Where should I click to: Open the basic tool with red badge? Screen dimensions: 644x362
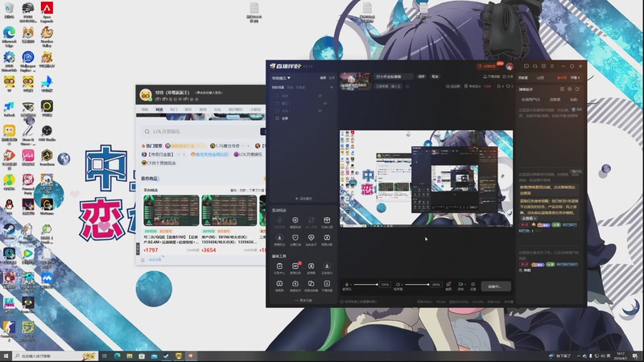(x=295, y=268)
